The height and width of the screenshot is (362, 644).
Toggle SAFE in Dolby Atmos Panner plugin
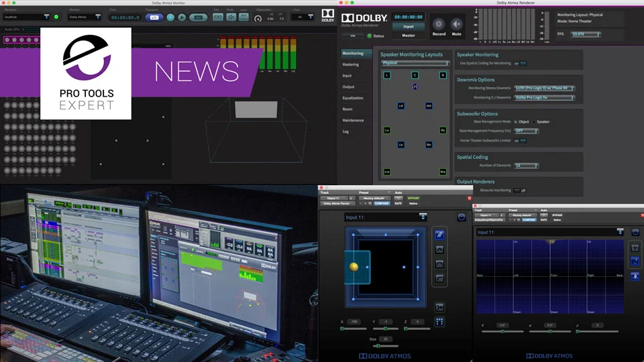[398, 204]
